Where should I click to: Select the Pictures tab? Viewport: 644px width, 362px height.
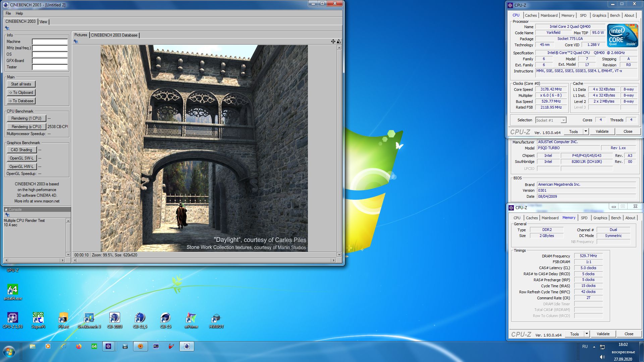(80, 35)
